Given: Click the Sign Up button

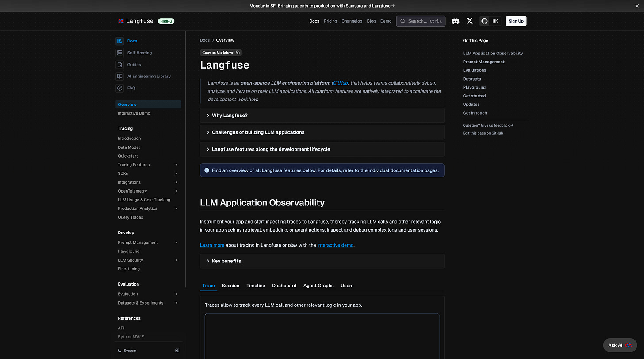Looking at the screenshot, I should click(516, 21).
